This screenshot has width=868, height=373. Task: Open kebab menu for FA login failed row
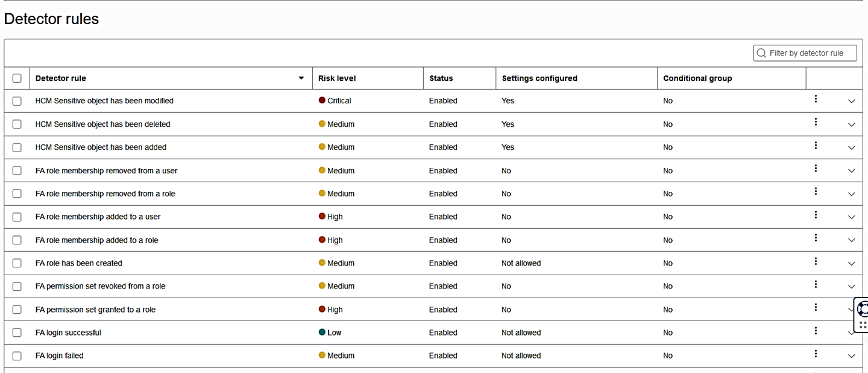point(816,354)
